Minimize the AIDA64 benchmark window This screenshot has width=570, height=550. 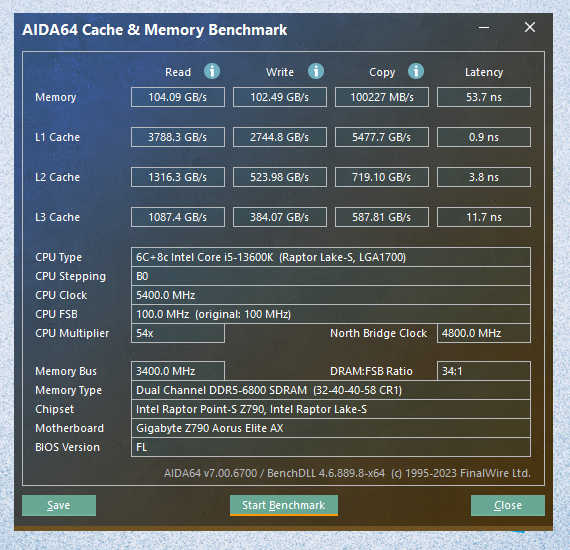coord(483,28)
